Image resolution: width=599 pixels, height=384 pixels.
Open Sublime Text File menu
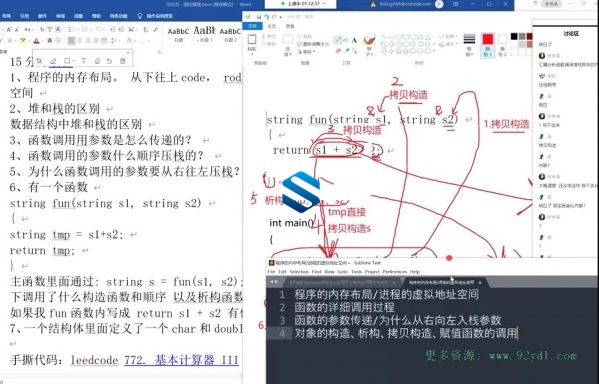point(271,272)
